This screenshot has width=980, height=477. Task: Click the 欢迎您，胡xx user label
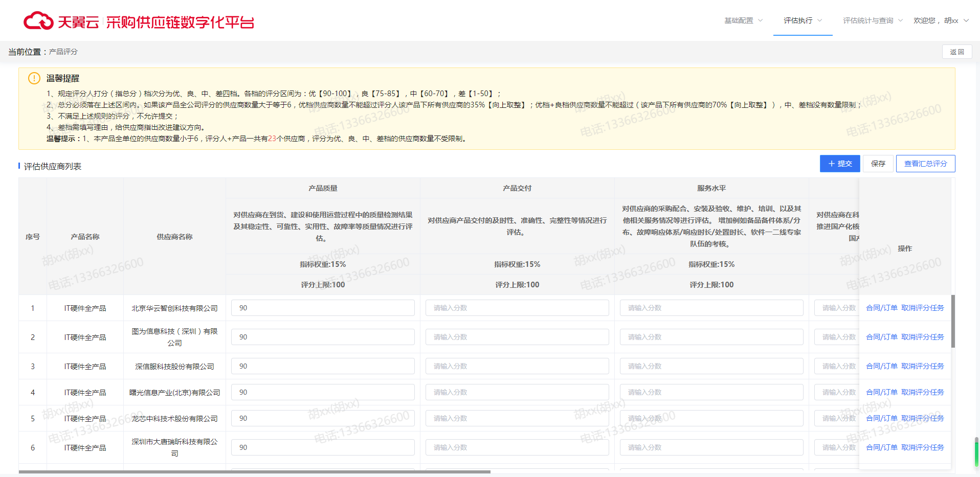pyautogui.click(x=936, y=20)
